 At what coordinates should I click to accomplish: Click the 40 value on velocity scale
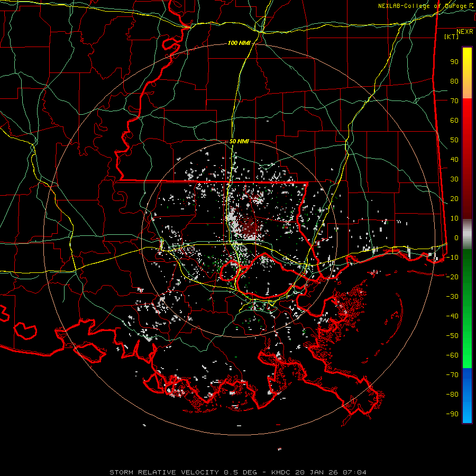click(x=454, y=160)
